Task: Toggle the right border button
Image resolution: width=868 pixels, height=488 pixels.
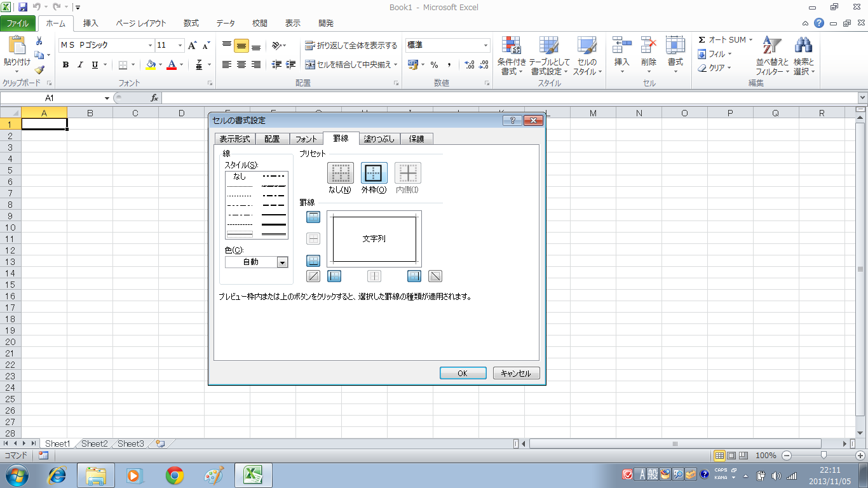Action: tap(414, 276)
